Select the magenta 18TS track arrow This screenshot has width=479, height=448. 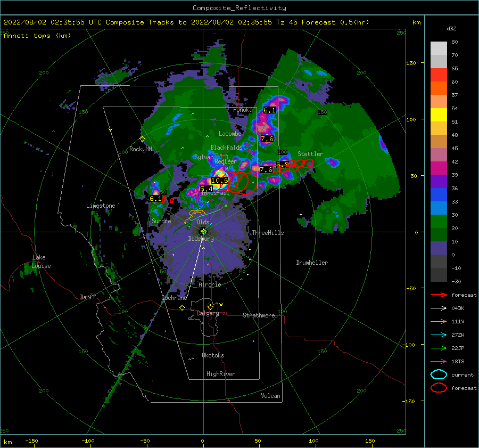(x=439, y=362)
